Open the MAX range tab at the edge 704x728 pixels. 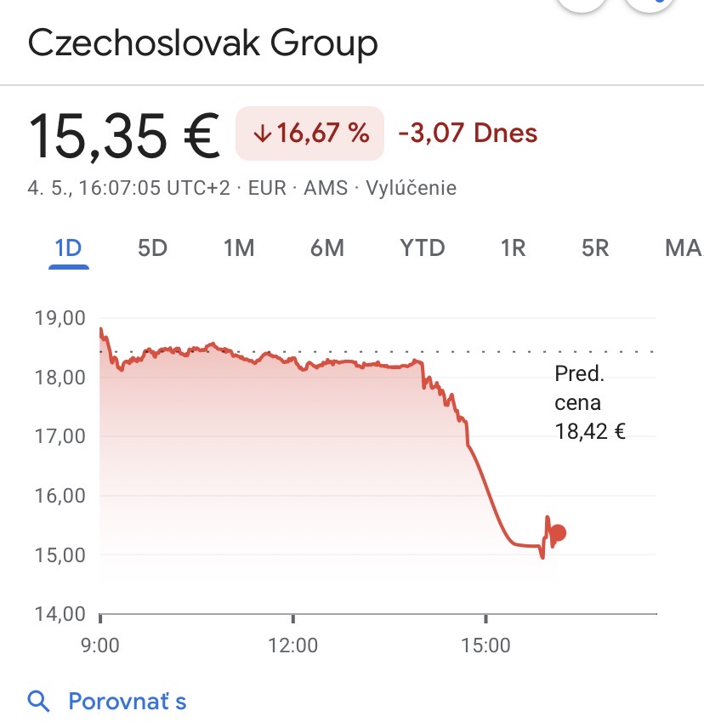pos(684,248)
